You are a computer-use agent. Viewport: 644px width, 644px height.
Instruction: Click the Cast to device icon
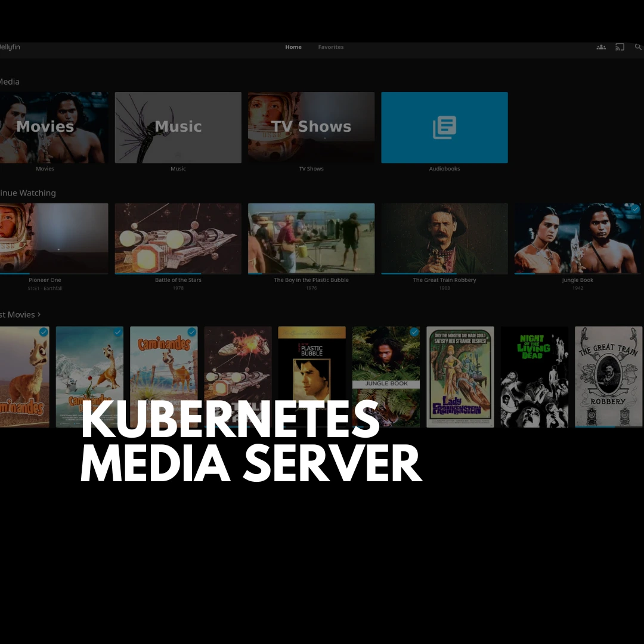(620, 47)
